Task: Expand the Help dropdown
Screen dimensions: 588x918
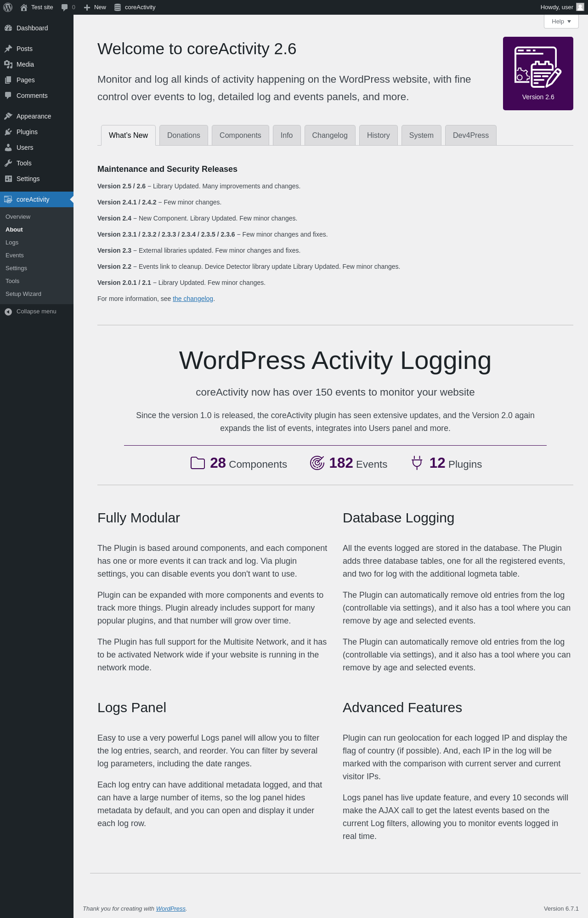Action: click(561, 22)
